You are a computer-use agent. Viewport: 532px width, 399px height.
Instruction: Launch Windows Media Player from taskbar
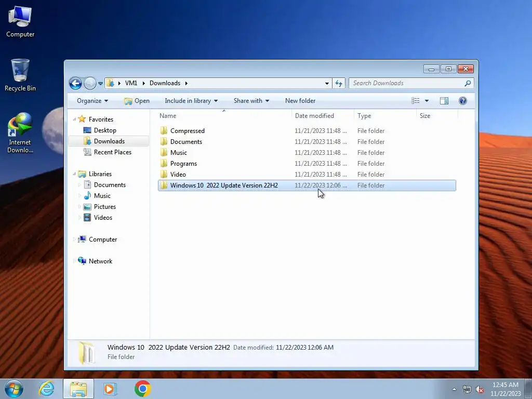(110, 389)
